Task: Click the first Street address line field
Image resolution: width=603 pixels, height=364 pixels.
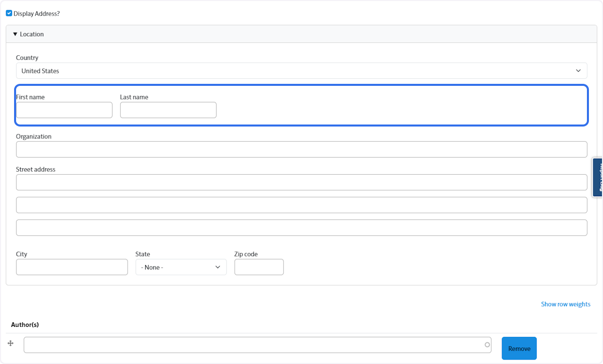Action: 301,182
